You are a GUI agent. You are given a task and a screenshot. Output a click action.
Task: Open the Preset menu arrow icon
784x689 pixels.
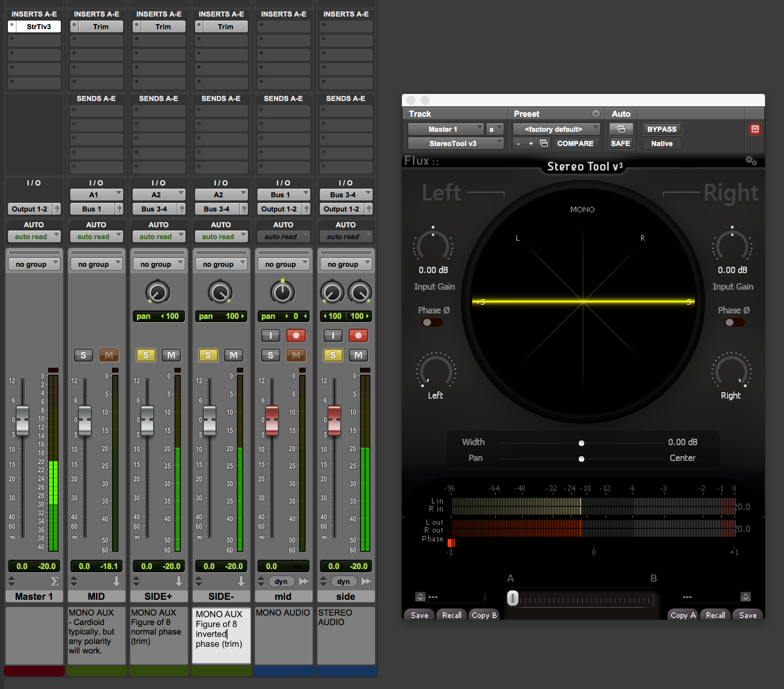(596, 114)
